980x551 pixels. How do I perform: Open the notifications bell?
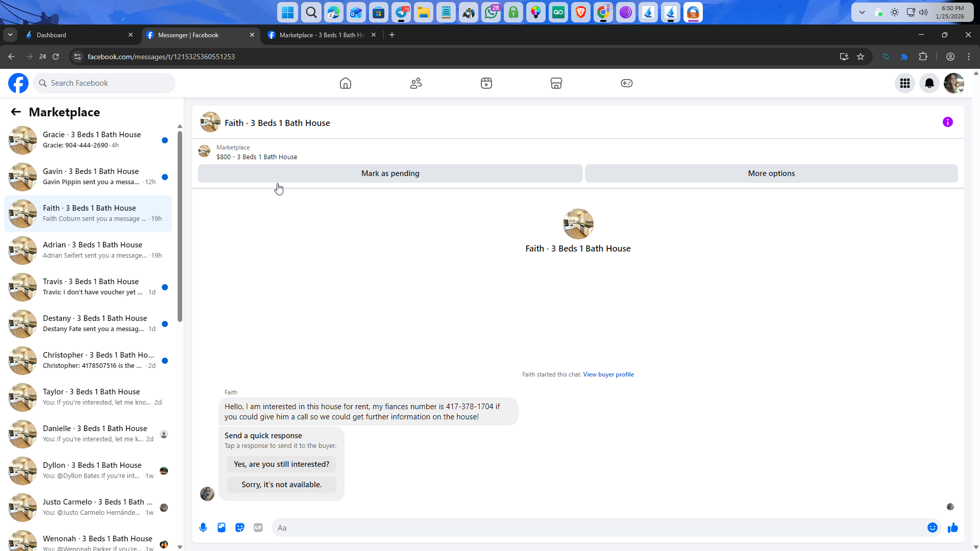[929, 83]
